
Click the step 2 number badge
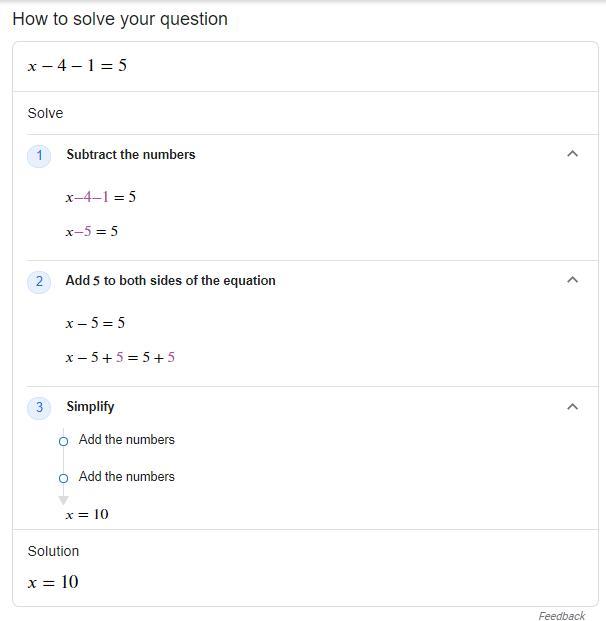point(39,281)
